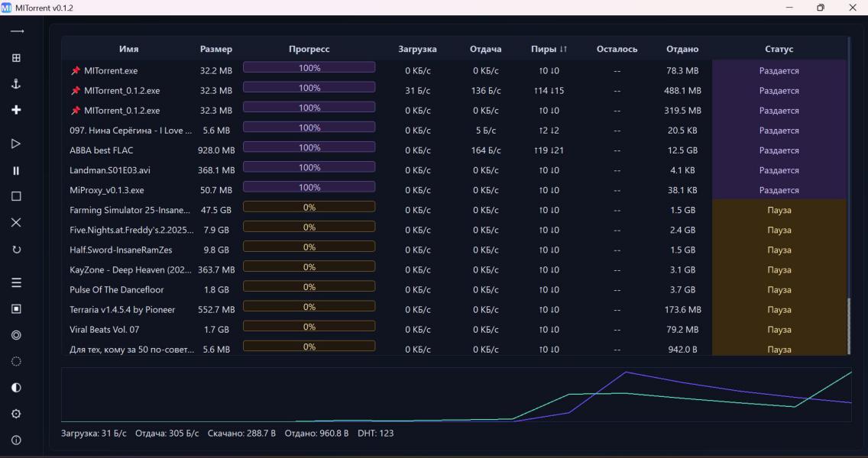Stop the torrent using the square stop icon
Image resolution: width=868 pixels, height=458 pixels.
click(x=16, y=196)
